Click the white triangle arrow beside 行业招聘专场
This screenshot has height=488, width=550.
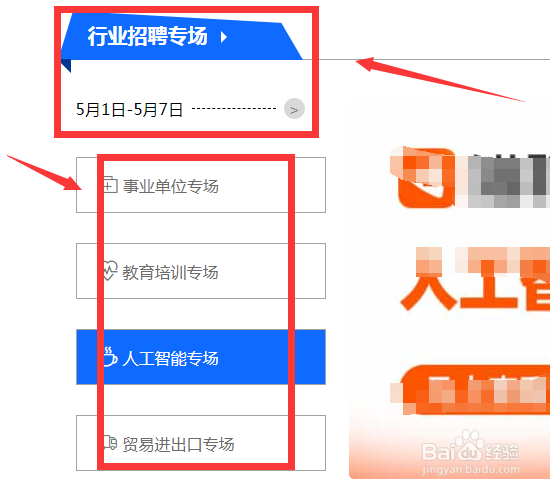pos(224,37)
